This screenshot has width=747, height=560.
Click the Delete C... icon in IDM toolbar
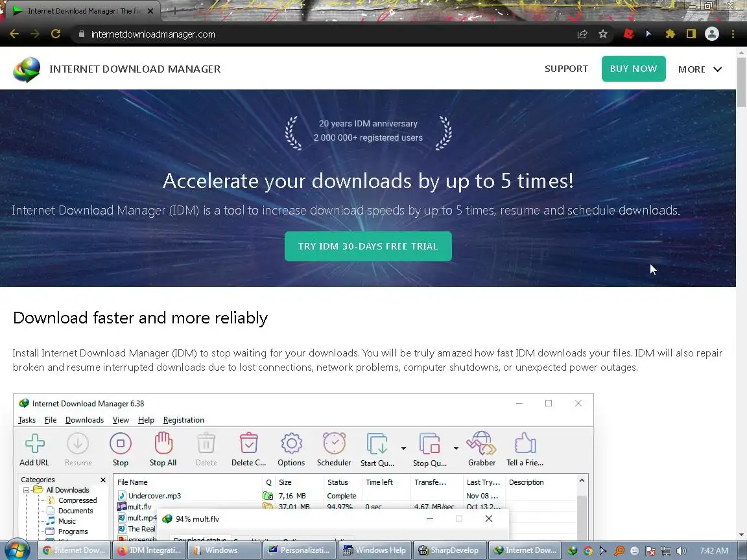[x=249, y=443]
